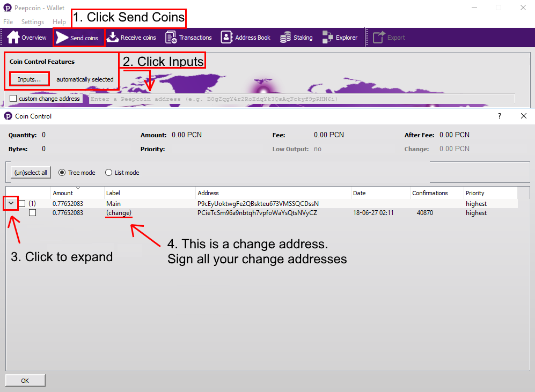Viewport: 535px width, 392px height.
Task: Open the Help menu
Action: point(59,22)
